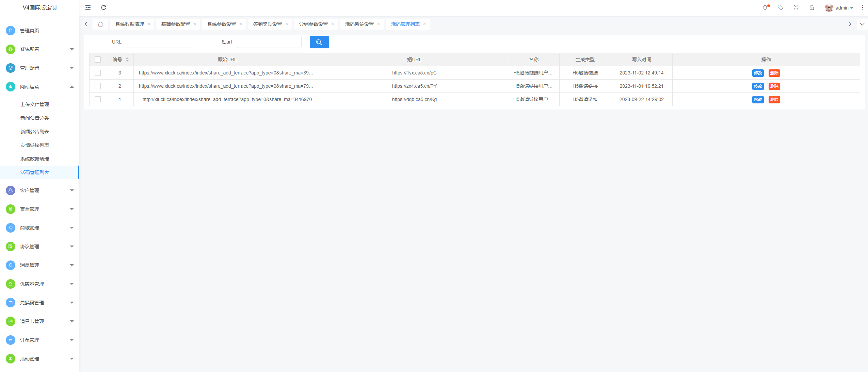Open 新闻公告列表 in the sidebar

pyautogui.click(x=35, y=132)
